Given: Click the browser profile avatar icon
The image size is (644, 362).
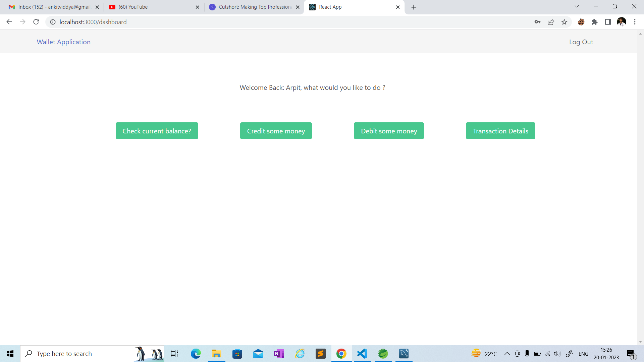Looking at the screenshot, I should point(622,22).
